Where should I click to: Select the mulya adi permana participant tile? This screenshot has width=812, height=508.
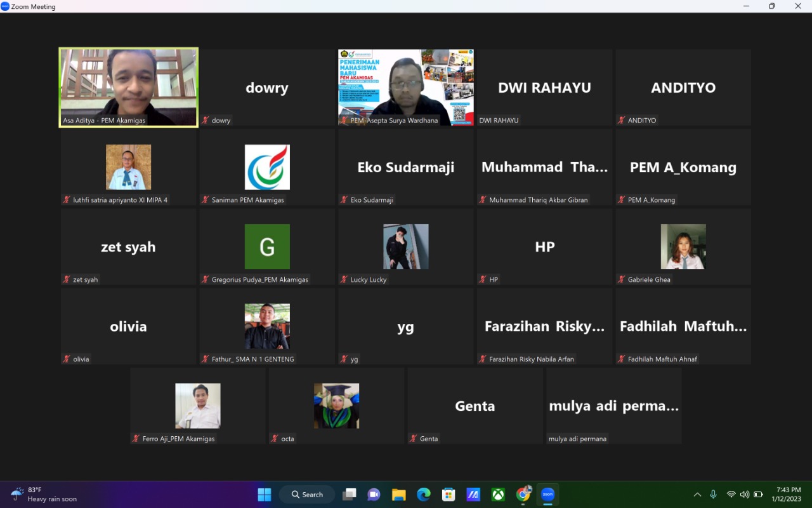click(614, 406)
